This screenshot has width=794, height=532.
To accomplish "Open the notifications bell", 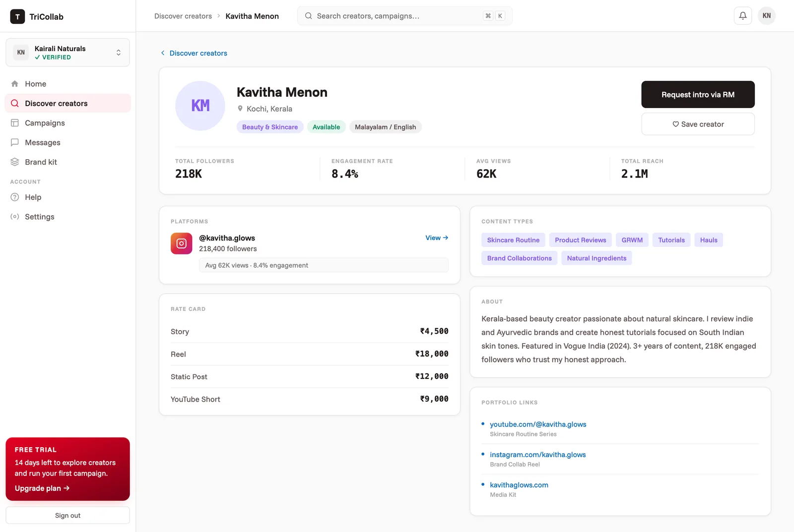I will (742, 16).
